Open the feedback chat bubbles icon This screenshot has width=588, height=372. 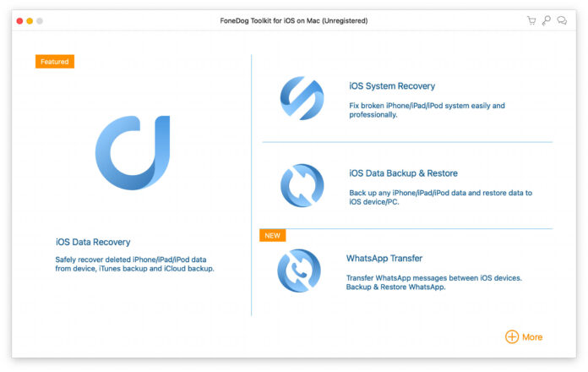click(x=562, y=20)
